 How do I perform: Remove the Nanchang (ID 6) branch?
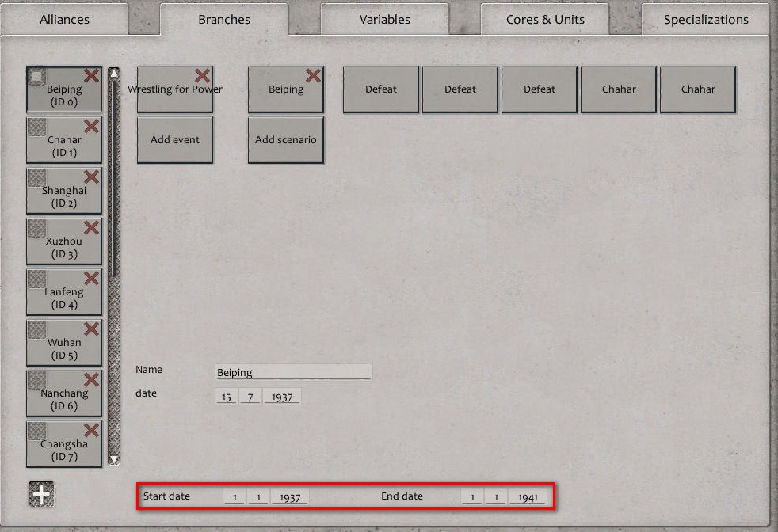pyautogui.click(x=91, y=378)
